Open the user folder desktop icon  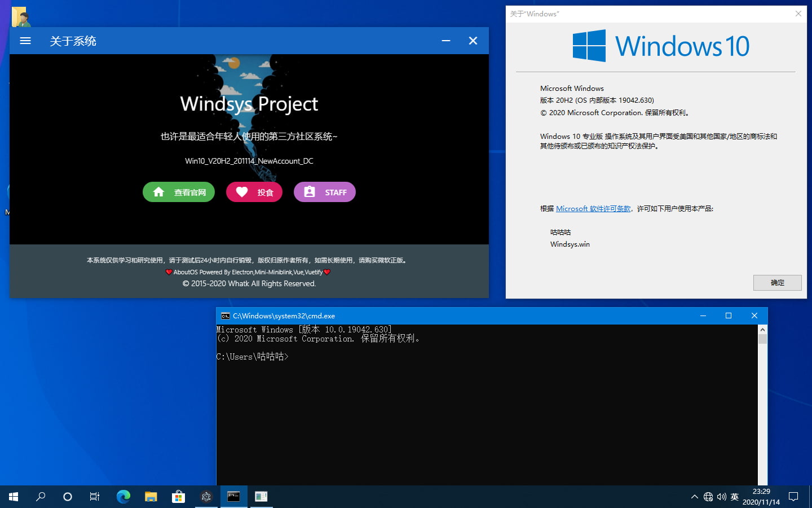(21, 16)
